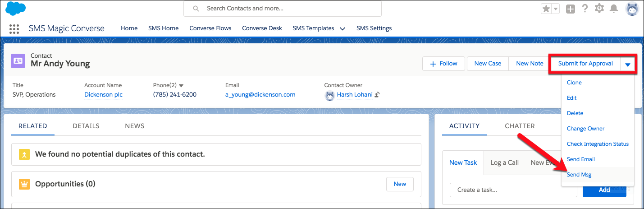Switch to the News tab
The width and height of the screenshot is (644, 209).
(135, 126)
